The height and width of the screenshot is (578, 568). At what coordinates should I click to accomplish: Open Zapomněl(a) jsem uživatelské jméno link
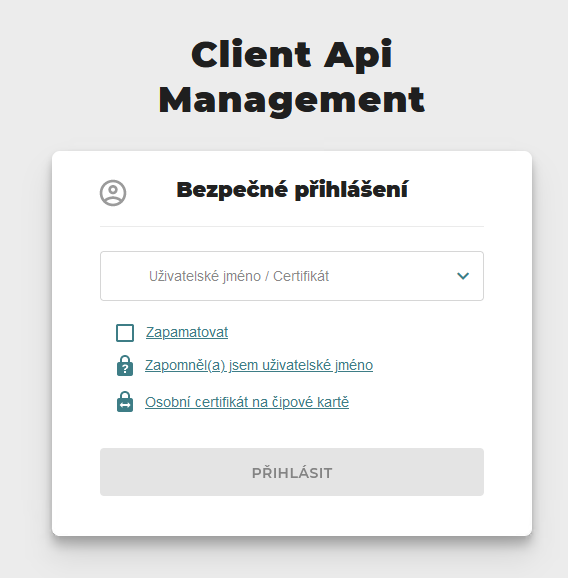click(x=259, y=365)
